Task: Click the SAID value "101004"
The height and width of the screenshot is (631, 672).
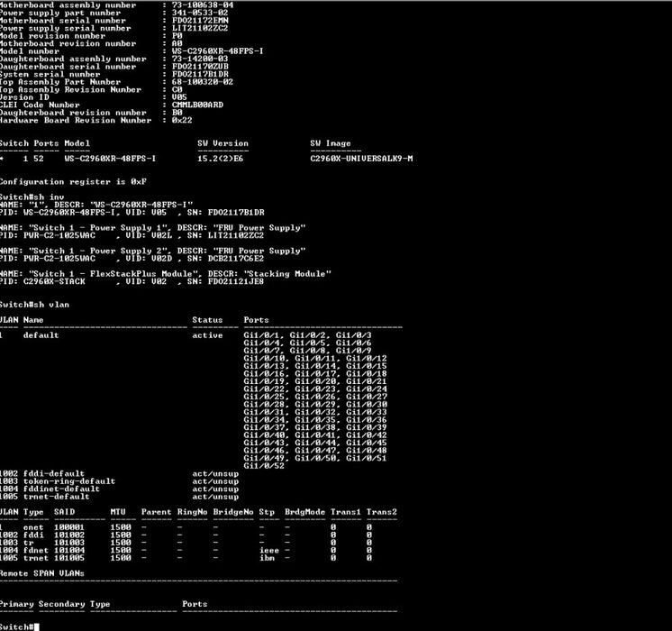Action: coord(69,551)
